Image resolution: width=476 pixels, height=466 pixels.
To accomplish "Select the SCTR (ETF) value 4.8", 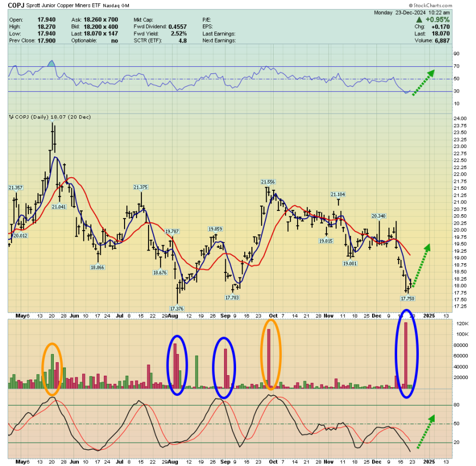I will click(183, 41).
